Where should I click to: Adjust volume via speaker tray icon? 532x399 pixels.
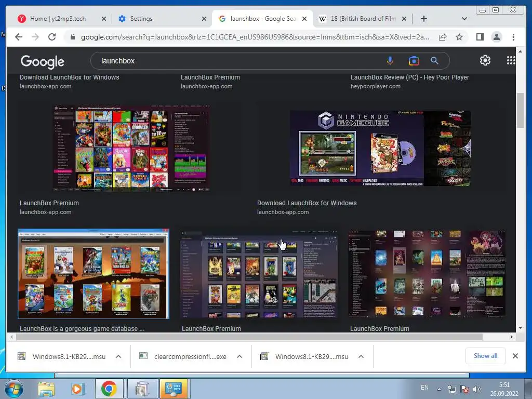(x=477, y=389)
